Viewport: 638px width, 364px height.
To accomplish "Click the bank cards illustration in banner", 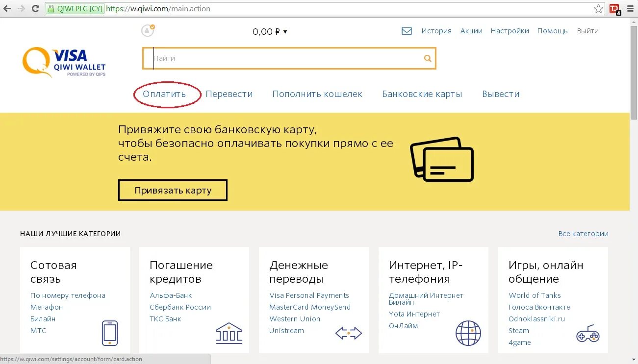I will click(442, 159).
